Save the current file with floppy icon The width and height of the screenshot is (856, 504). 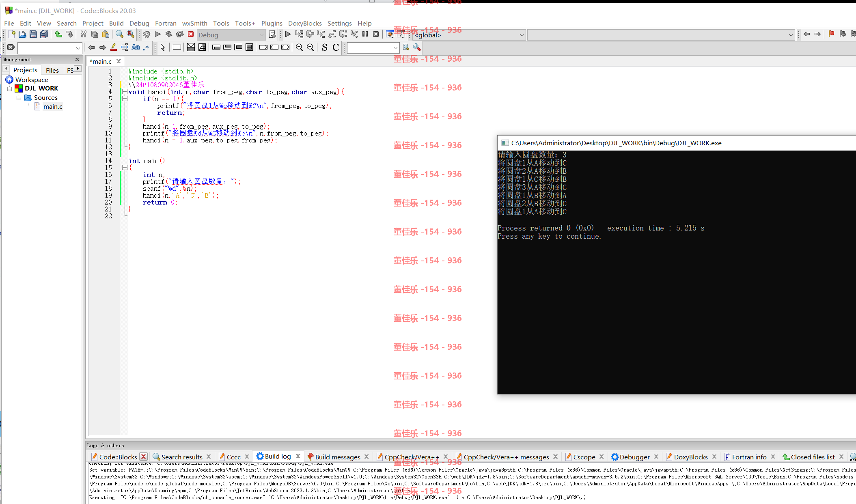(x=33, y=34)
